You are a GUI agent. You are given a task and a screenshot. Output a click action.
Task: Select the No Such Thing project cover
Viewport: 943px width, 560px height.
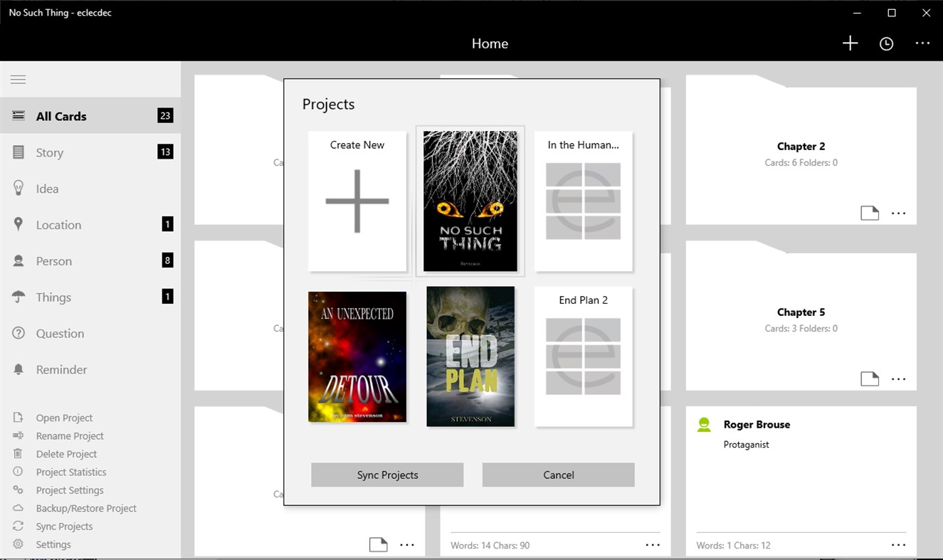click(470, 201)
